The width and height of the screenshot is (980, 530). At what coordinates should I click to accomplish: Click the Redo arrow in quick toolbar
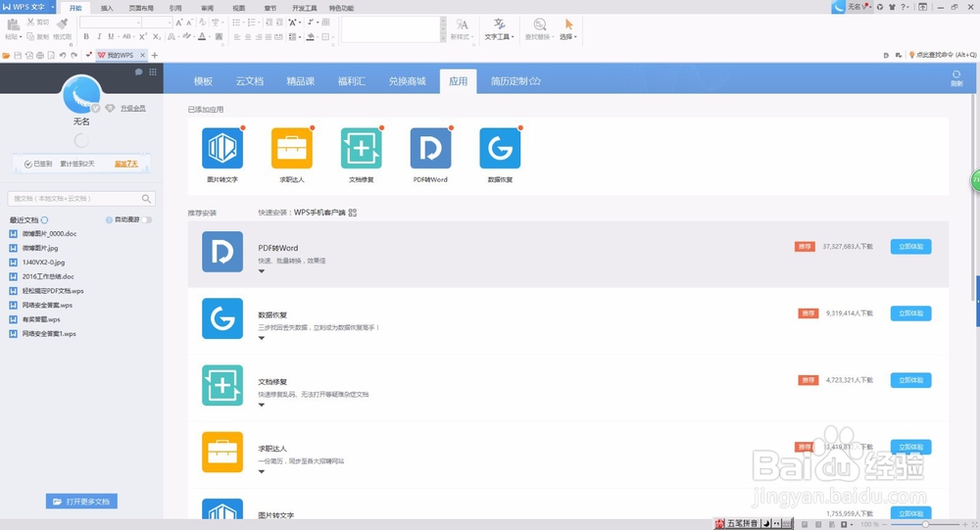[x=73, y=55]
